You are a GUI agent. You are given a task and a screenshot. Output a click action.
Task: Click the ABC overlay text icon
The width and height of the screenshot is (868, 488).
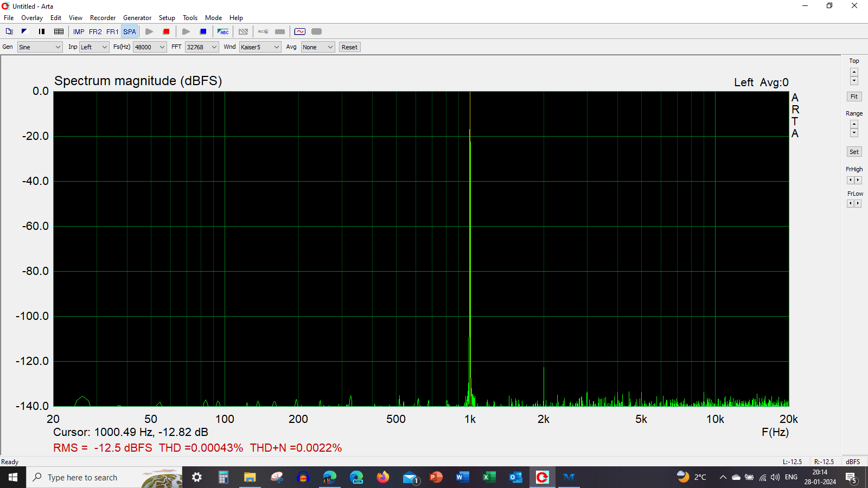pos(223,31)
